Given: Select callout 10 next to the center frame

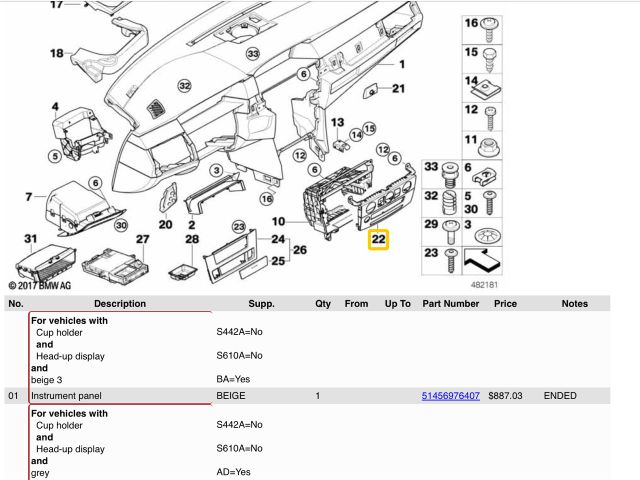Looking at the screenshot, I should (277, 221).
